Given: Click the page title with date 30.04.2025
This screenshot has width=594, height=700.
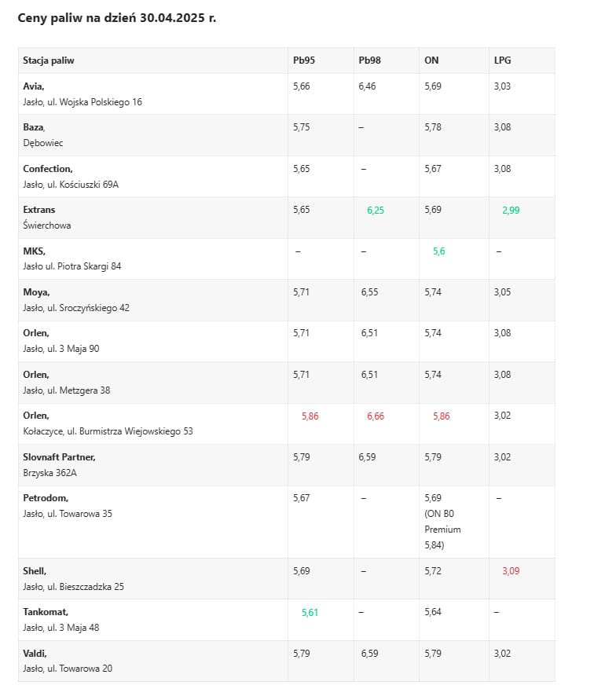Looking at the screenshot, I should pos(116,18).
